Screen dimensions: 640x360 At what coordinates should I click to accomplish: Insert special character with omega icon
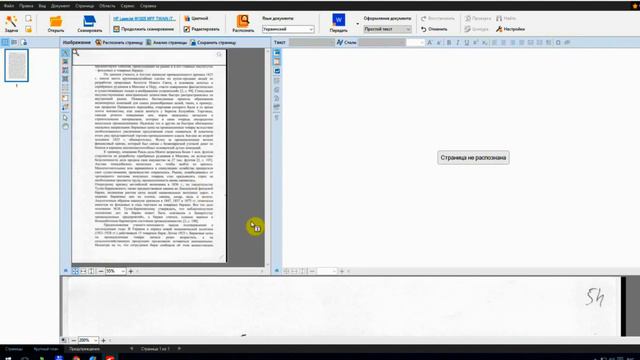[558, 42]
